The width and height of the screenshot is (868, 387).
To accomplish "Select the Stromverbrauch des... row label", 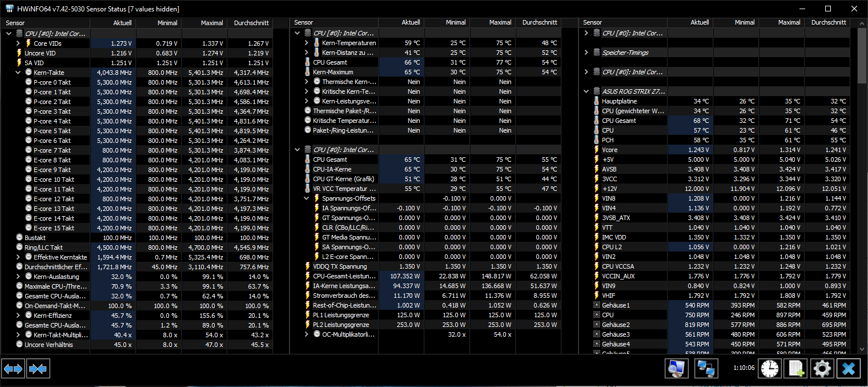I will pos(344,296).
